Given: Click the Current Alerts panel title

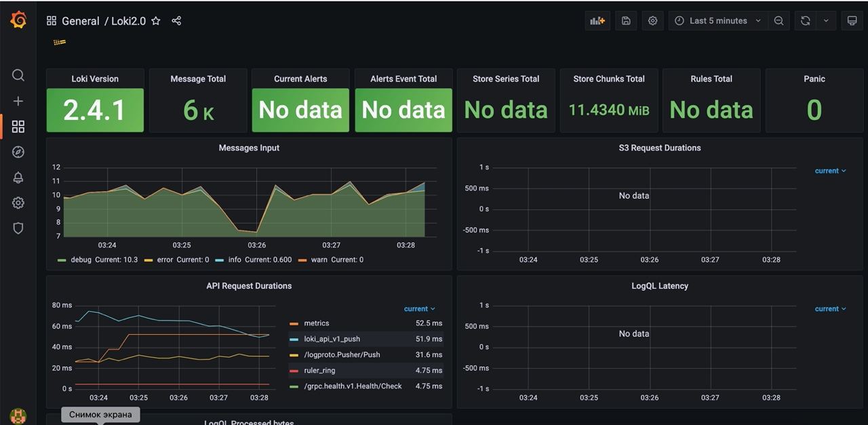Looking at the screenshot, I should (x=300, y=79).
